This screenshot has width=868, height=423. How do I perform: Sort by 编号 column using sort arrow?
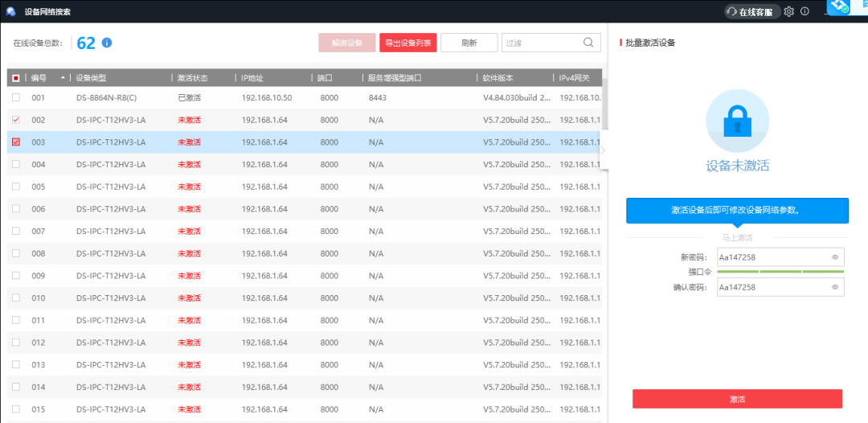63,78
